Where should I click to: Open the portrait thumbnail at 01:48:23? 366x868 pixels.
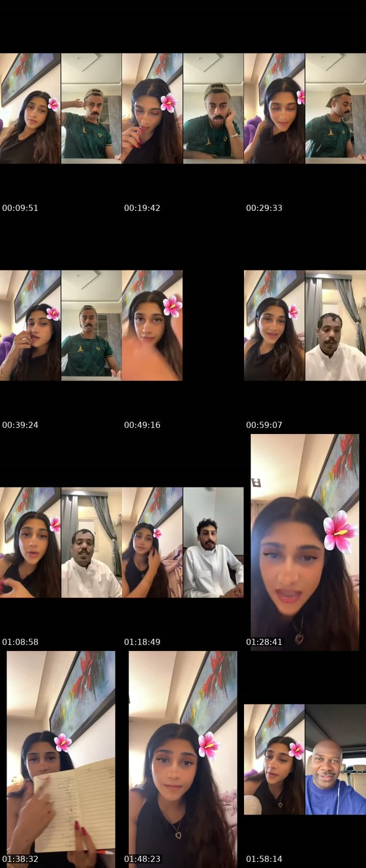pos(183,759)
